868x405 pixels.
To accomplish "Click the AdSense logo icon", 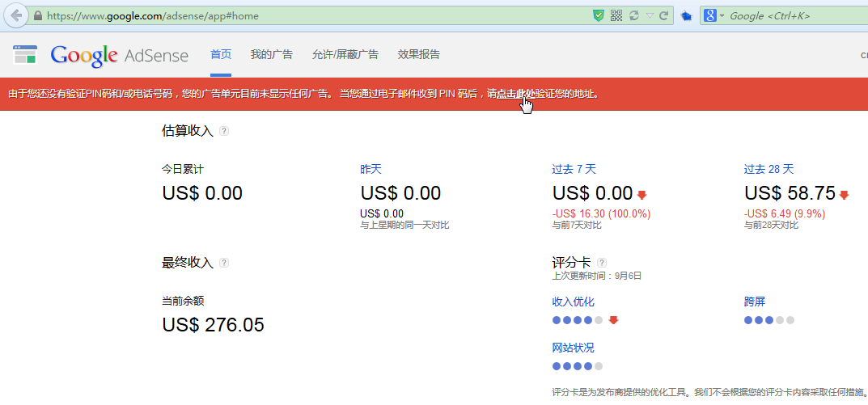I will (25, 55).
